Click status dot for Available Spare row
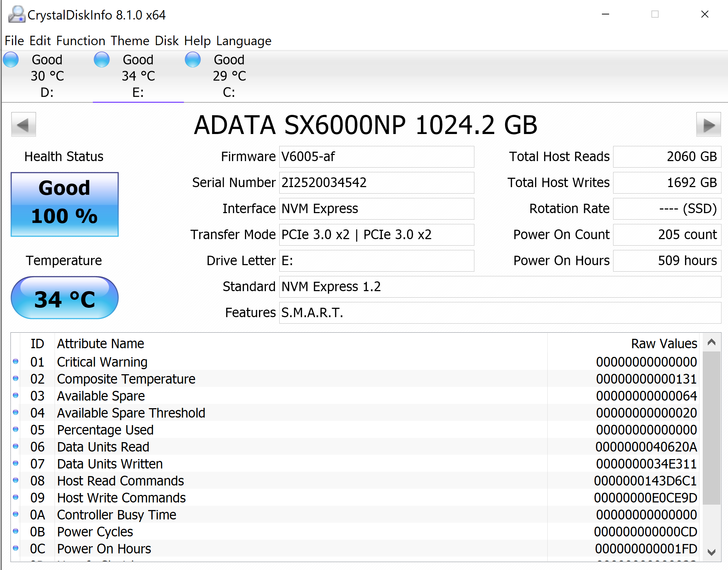The width and height of the screenshot is (728, 570). coord(16,395)
